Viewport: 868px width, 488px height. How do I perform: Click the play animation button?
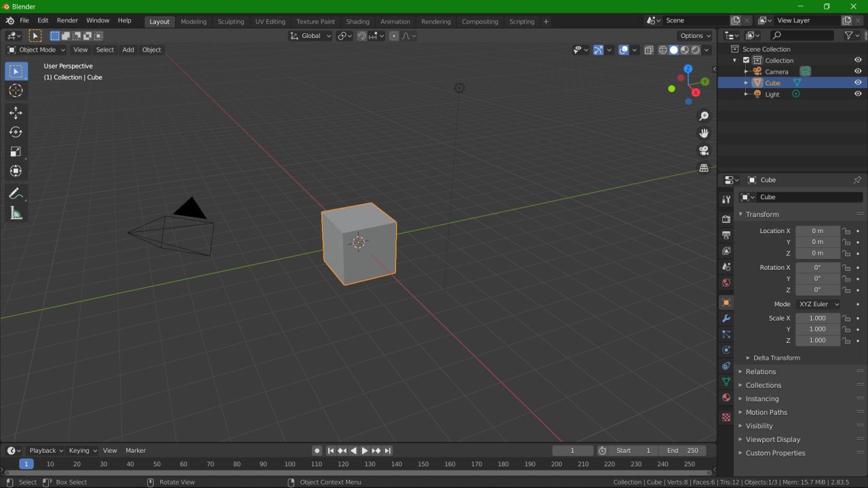coord(364,451)
